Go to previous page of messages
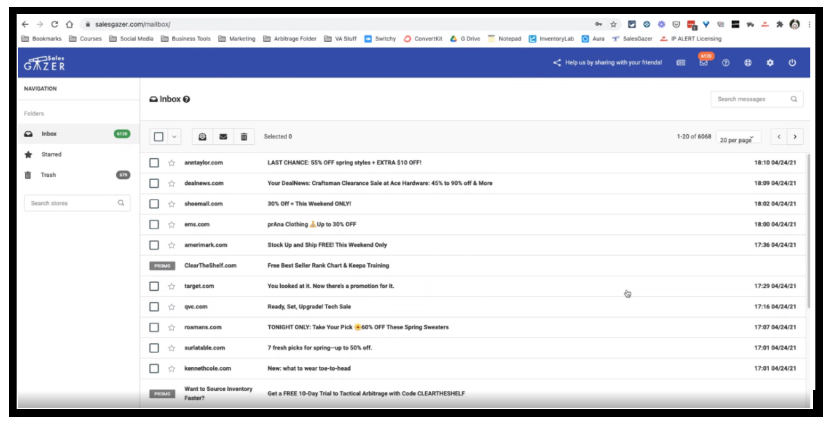This screenshot has height=428, width=830. [779, 136]
